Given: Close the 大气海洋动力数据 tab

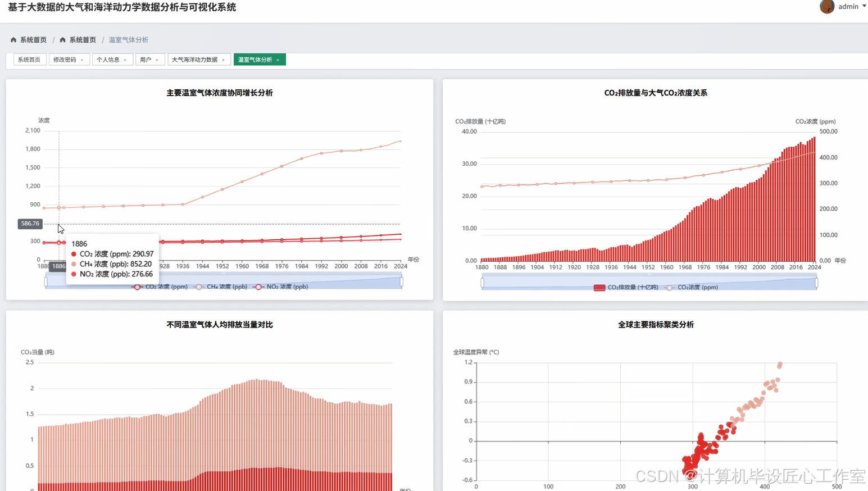Looking at the screenshot, I should (x=224, y=60).
